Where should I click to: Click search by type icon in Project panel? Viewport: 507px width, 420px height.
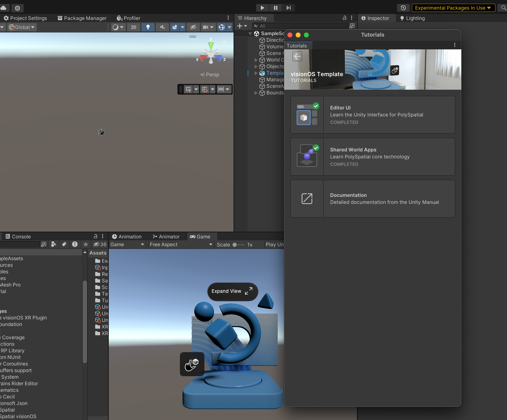point(54,244)
